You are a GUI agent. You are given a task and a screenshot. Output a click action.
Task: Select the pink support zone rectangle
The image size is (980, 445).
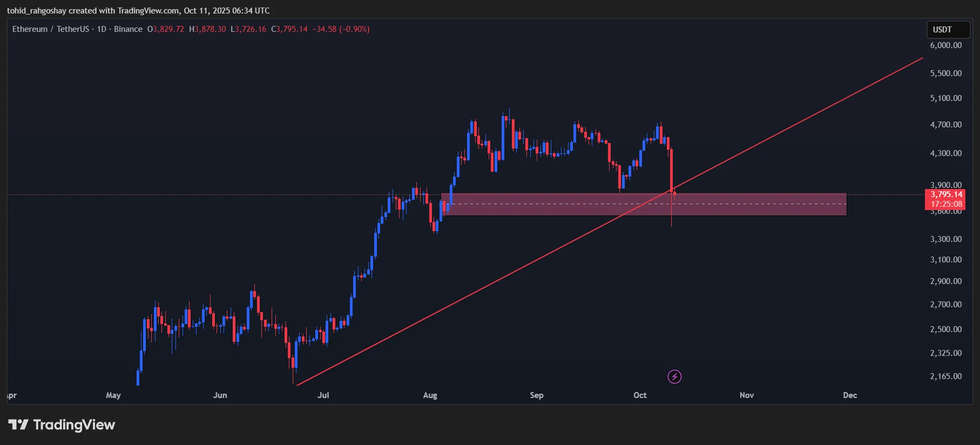tap(756, 211)
